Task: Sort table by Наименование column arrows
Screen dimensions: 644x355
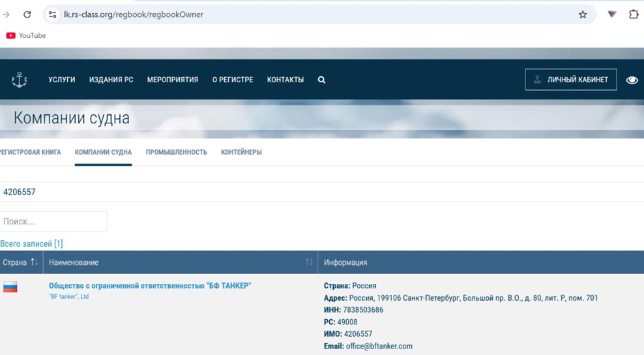Action: (309, 262)
